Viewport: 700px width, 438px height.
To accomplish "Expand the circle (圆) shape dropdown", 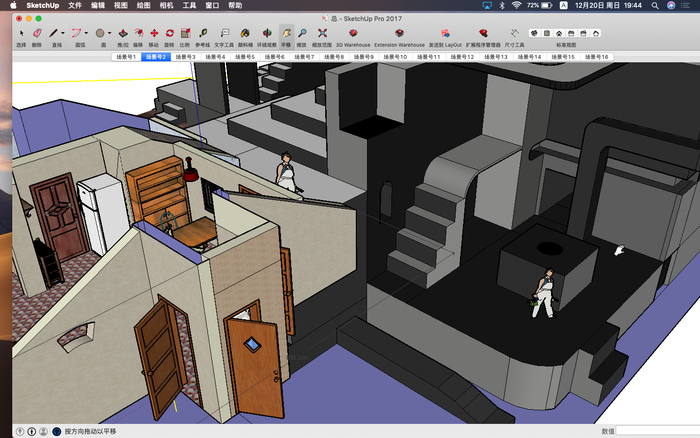I will coord(109,33).
